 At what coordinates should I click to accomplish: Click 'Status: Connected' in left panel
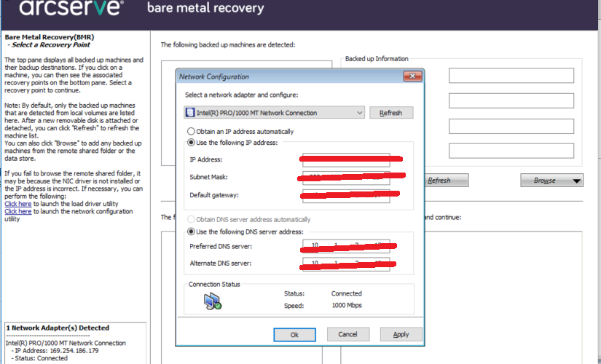coord(41,358)
